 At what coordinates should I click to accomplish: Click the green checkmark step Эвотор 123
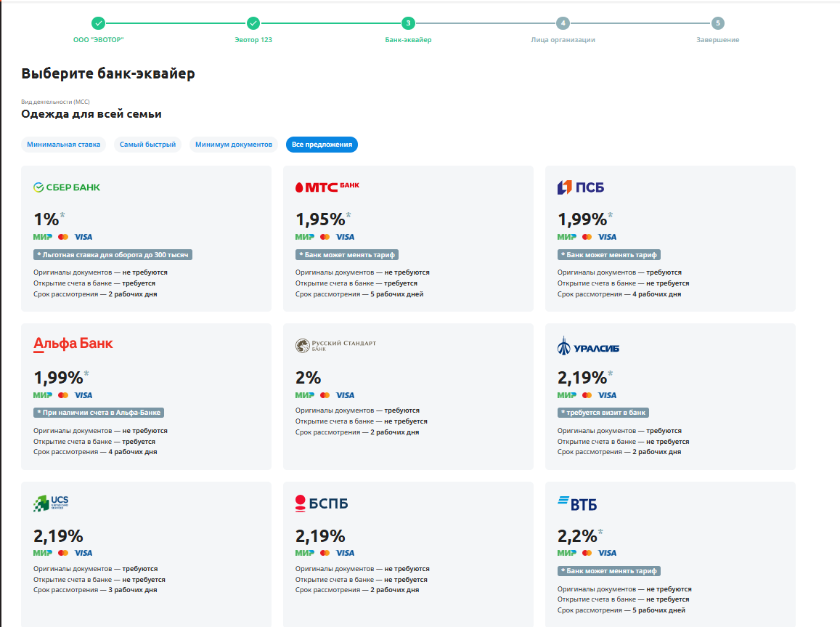point(253,23)
